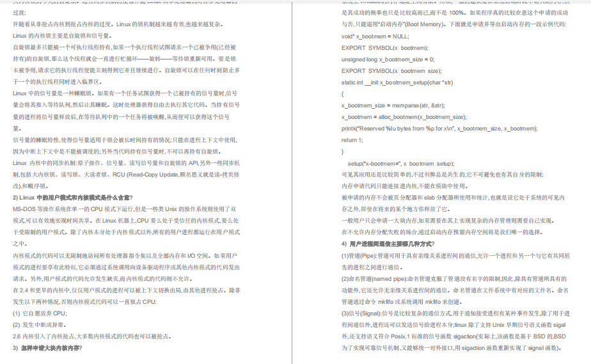Click "unsigned long x_bootmem_size = 0;"

point(388,59)
